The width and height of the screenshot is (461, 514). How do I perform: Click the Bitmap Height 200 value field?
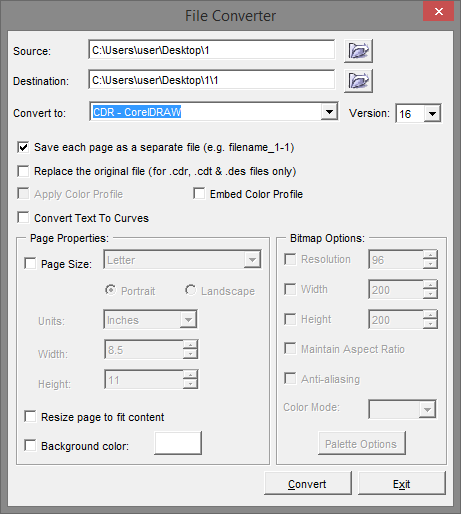396,319
